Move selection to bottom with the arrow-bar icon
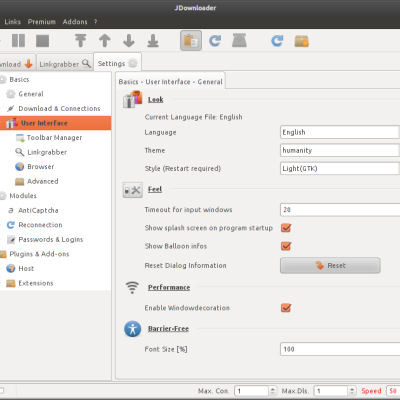 [153, 41]
